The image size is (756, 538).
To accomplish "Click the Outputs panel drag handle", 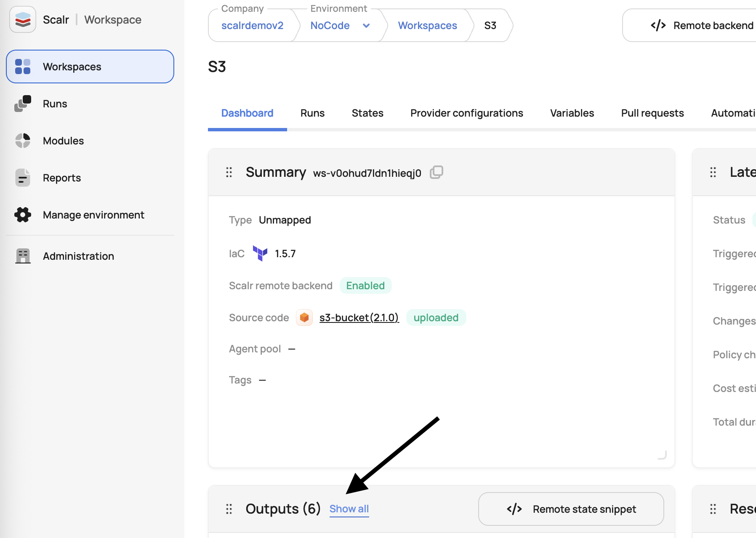I will 229,509.
